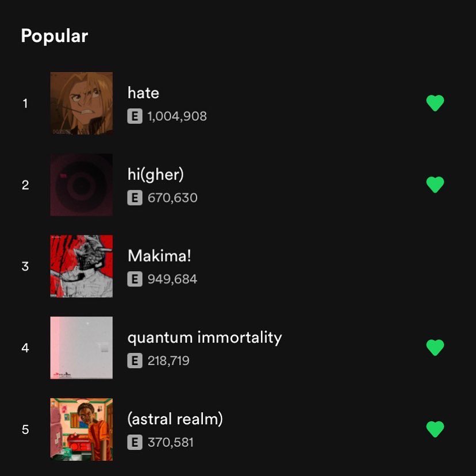Click the heart icon beside (astral realm)
The height and width of the screenshot is (476, 476).
tap(435, 429)
